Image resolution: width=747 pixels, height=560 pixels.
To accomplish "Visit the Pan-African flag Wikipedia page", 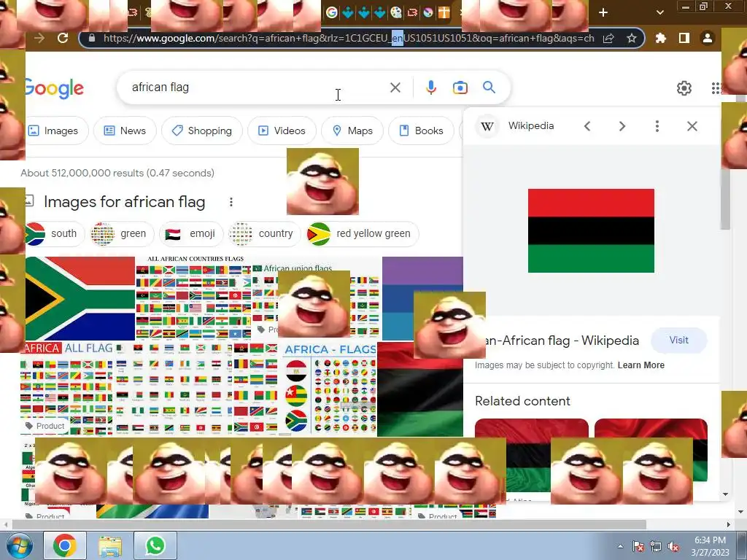I will (x=679, y=340).
